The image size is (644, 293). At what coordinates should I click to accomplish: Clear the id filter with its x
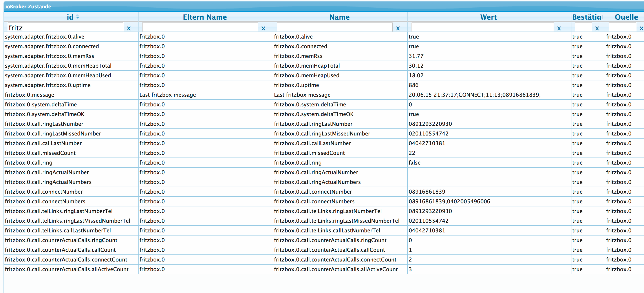click(x=128, y=28)
